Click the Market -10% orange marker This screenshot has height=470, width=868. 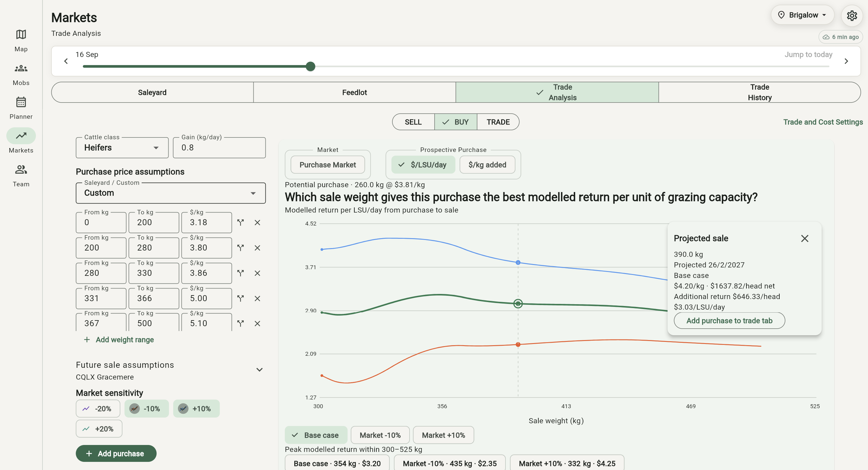point(518,344)
